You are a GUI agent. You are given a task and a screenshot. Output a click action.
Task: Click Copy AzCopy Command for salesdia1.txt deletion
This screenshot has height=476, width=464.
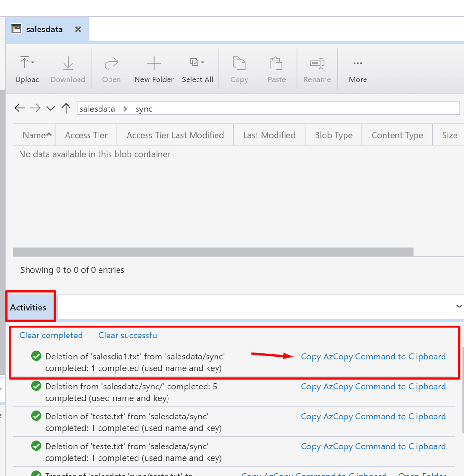click(373, 356)
